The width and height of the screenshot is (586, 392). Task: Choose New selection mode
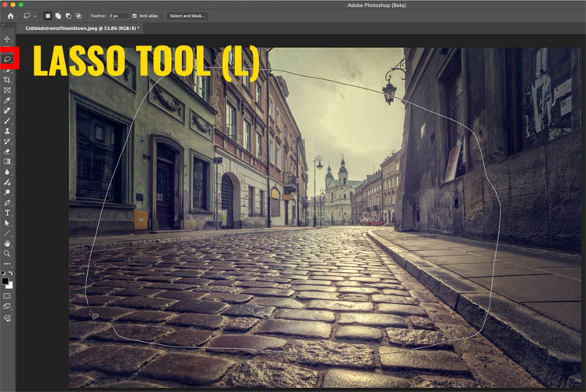[x=48, y=16]
